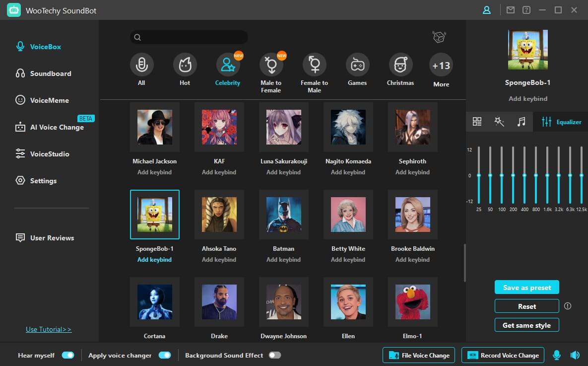Click the random voice dice icon

pos(439,37)
